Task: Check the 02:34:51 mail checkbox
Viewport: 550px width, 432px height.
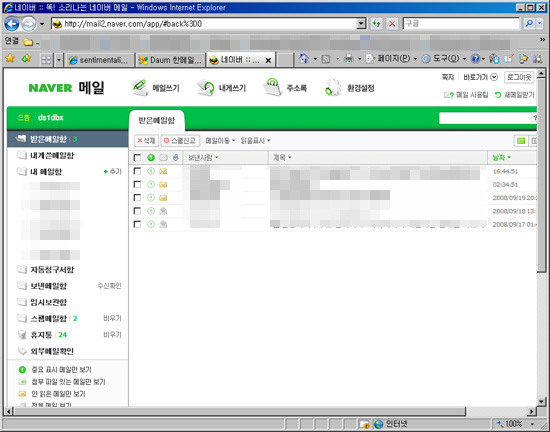Action: (x=138, y=184)
